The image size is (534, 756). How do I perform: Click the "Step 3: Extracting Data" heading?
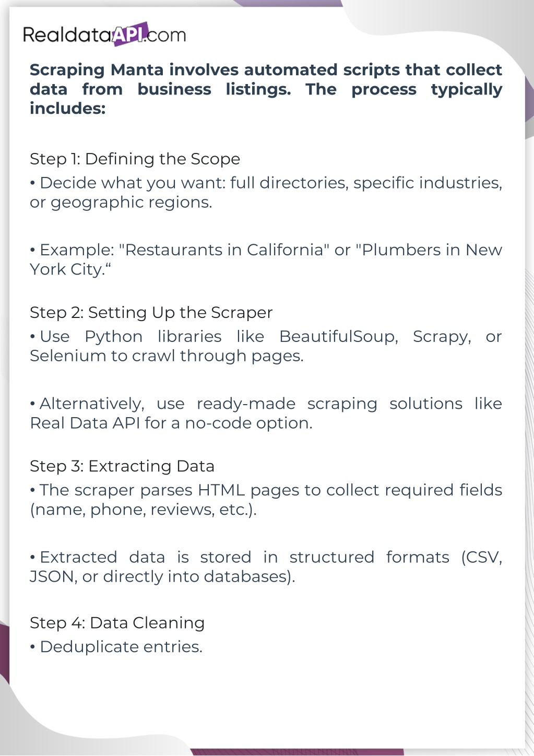tap(122, 466)
